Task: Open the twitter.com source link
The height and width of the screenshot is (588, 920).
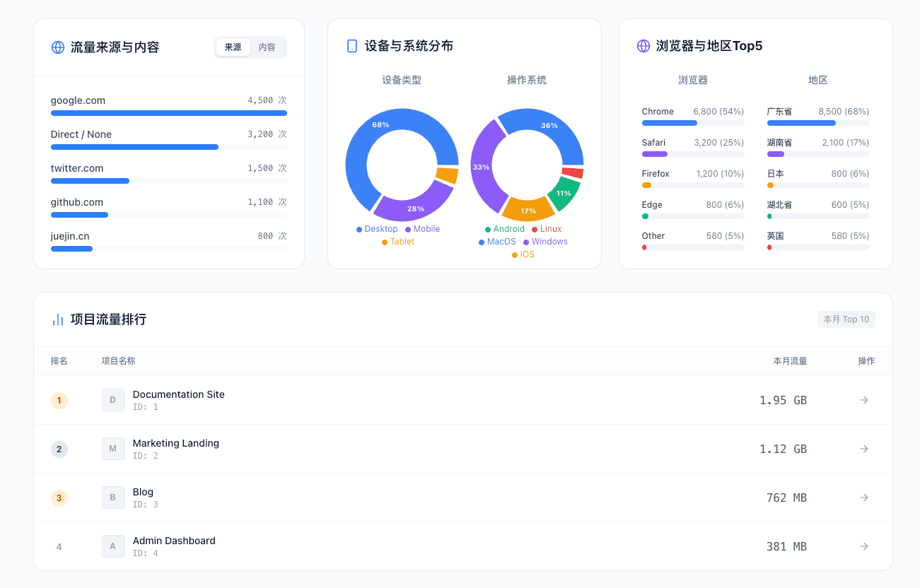Action: (76, 168)
